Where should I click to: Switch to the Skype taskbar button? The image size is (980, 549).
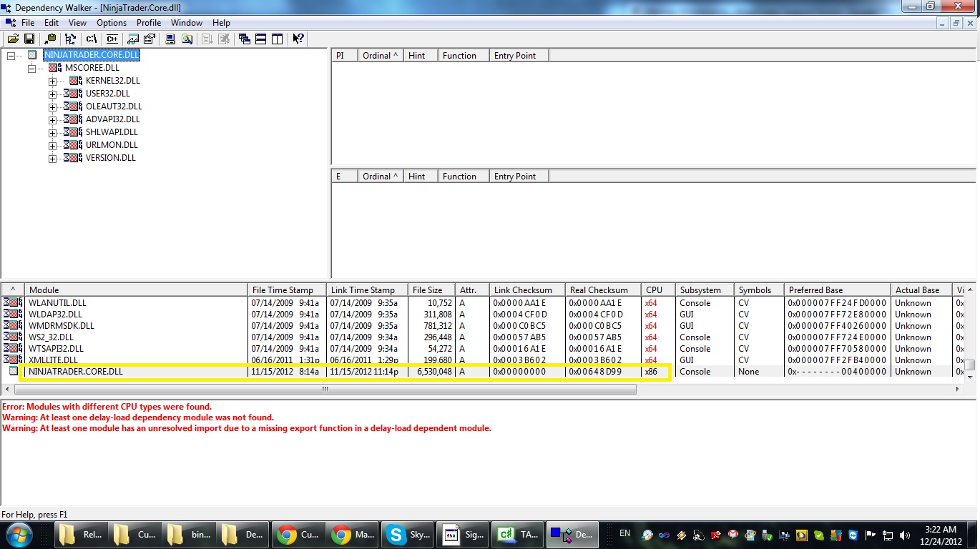tap(407, 534)
